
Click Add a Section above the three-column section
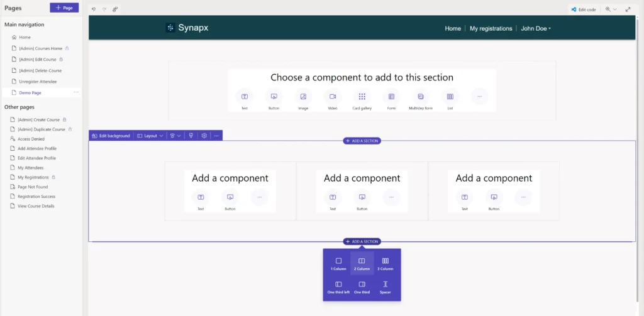click(x=362, y=141)
